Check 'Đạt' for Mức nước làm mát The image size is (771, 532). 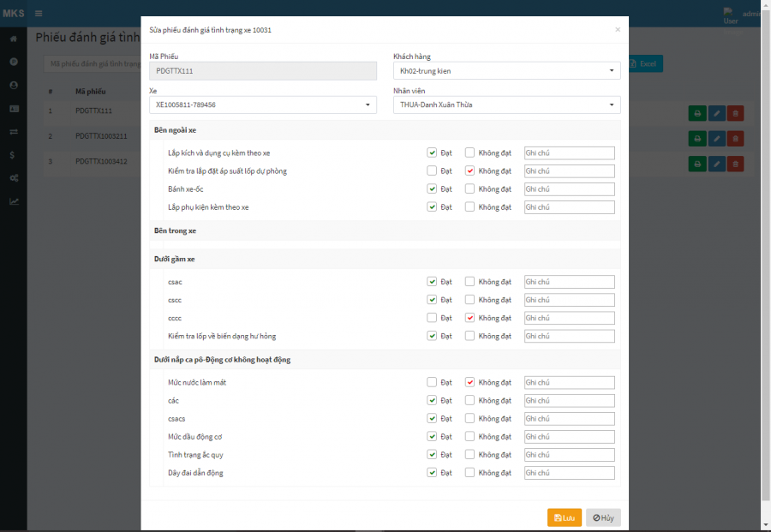coord(432,382)
